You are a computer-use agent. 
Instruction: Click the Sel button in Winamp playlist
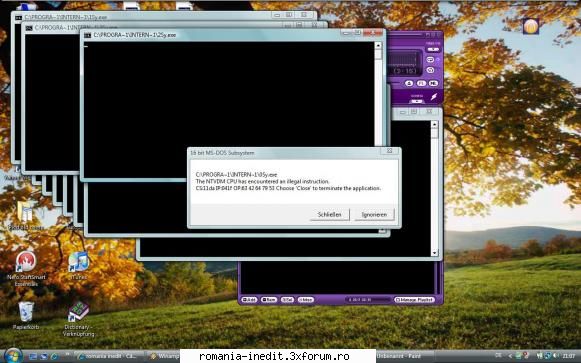pyautogui.click(x=287, y=300)
